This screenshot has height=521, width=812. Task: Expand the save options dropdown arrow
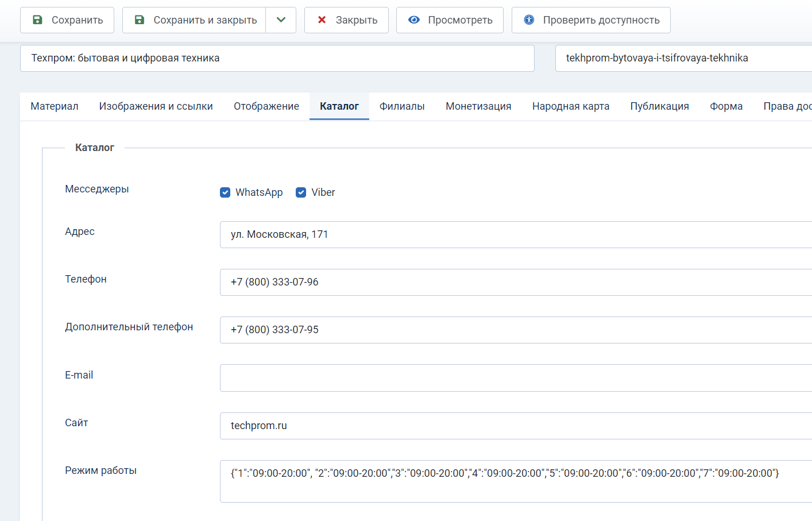point(281,20)
